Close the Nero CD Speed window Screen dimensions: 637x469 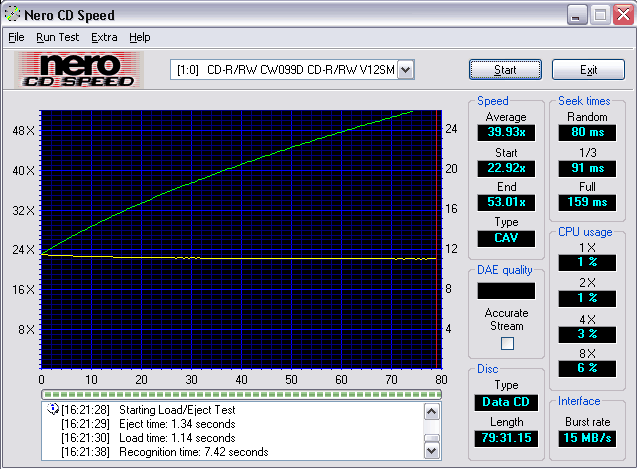(x=624, y=15)
